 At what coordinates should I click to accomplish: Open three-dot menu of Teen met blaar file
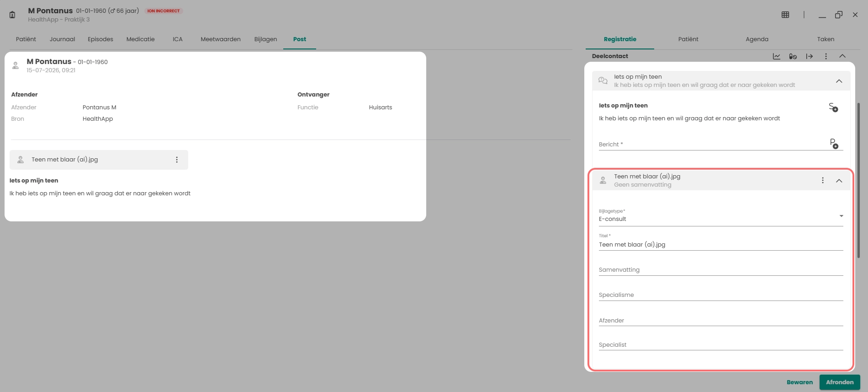point(177,160)
